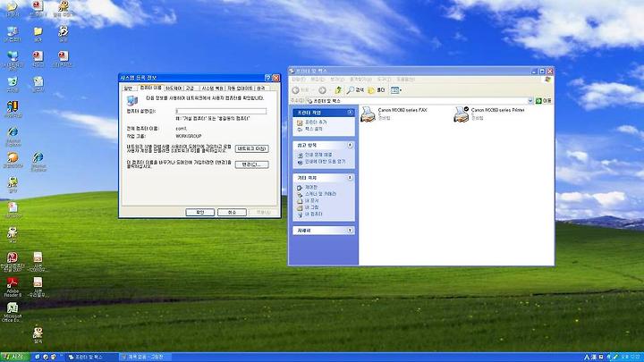
Task: Open My Documents desktop icon
Action: pyautogui.click(x=13, y=8)
